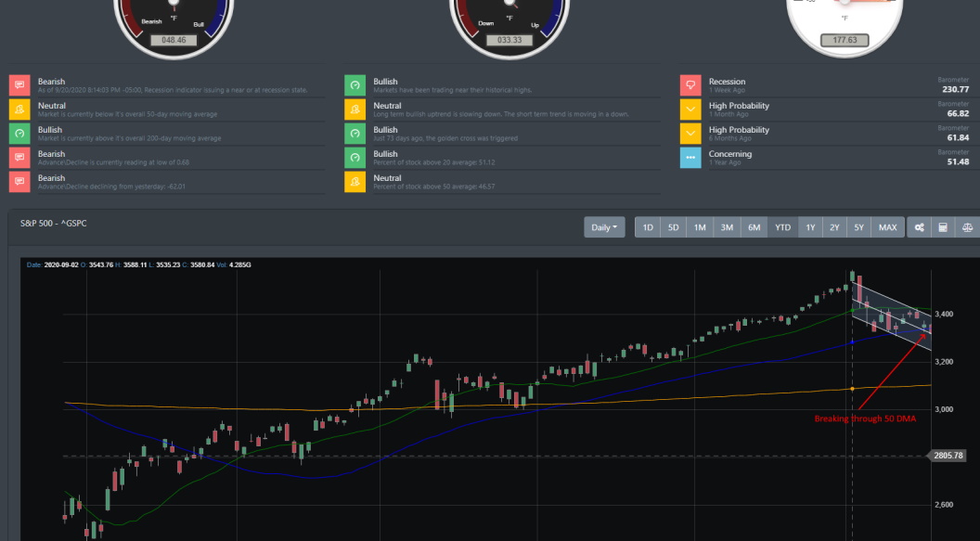Set chart range to 1Y

tap(810, 227)
